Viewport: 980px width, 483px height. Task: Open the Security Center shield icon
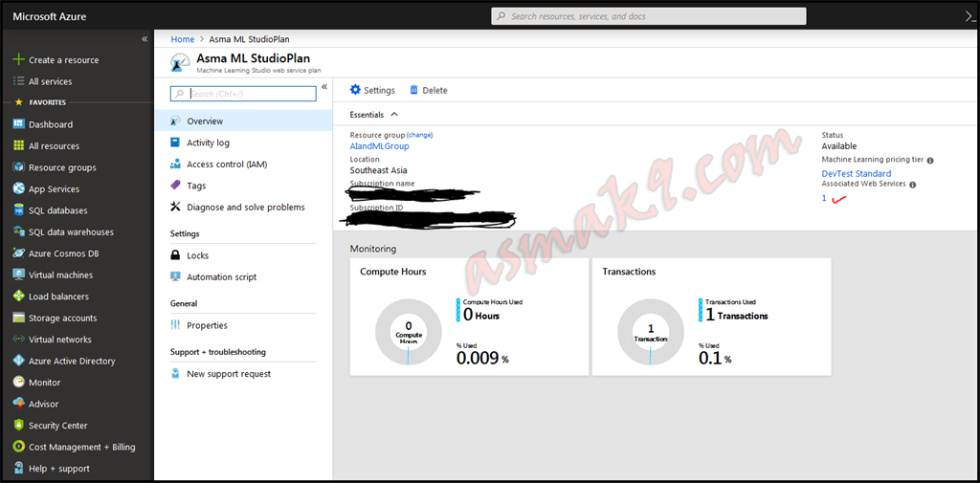[x=18, y=426]
